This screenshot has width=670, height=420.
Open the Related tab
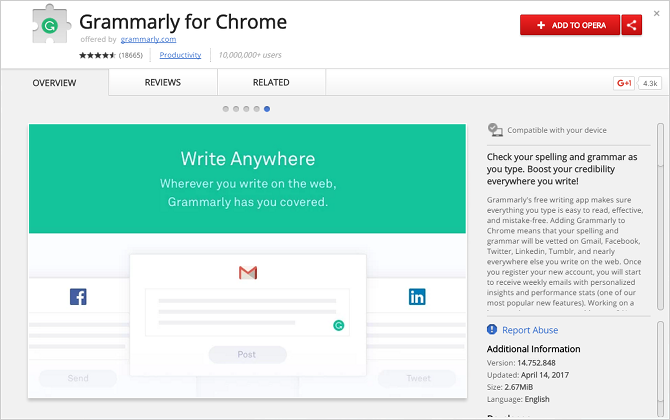click(271, 82)
